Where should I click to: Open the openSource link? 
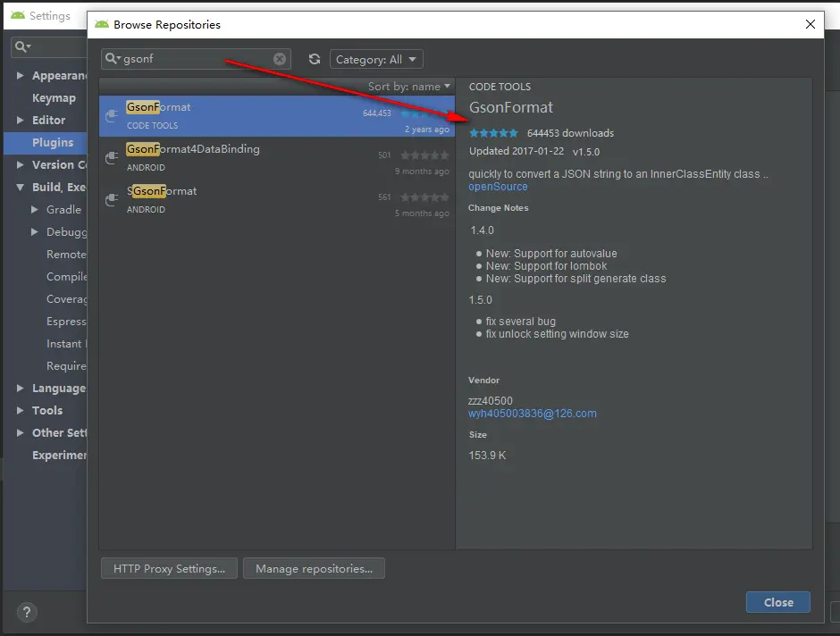click(x=499, y=187)
